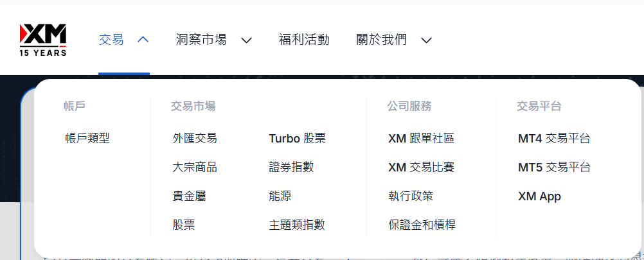Select 主題類指數 link
The height and width of the screenshot is (260, 644).
point(297,225)
